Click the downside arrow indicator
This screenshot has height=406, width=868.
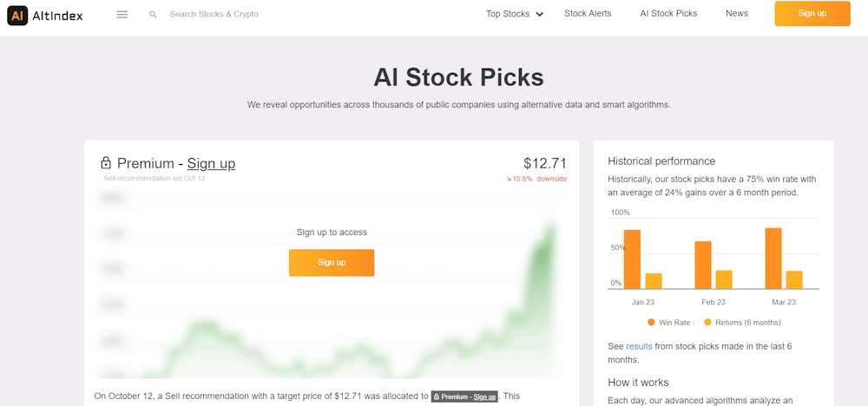click(x=509, y=179)
